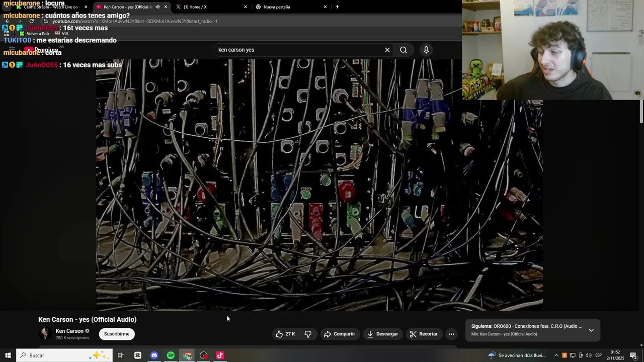
Task: Click the apps grid in bookmarks bar
Action: click(x=7, y=33)
